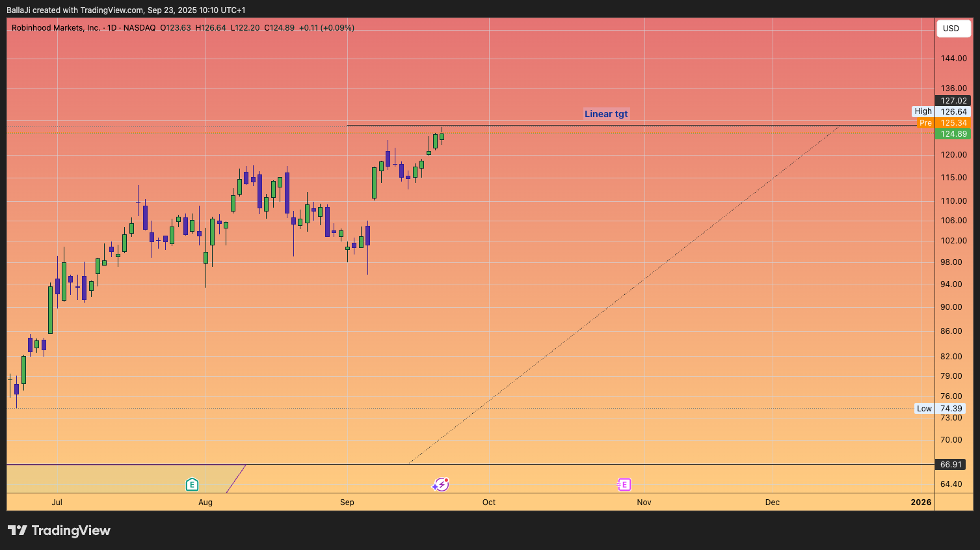Click the green earnings E icon near Aug

pos(192,484)
